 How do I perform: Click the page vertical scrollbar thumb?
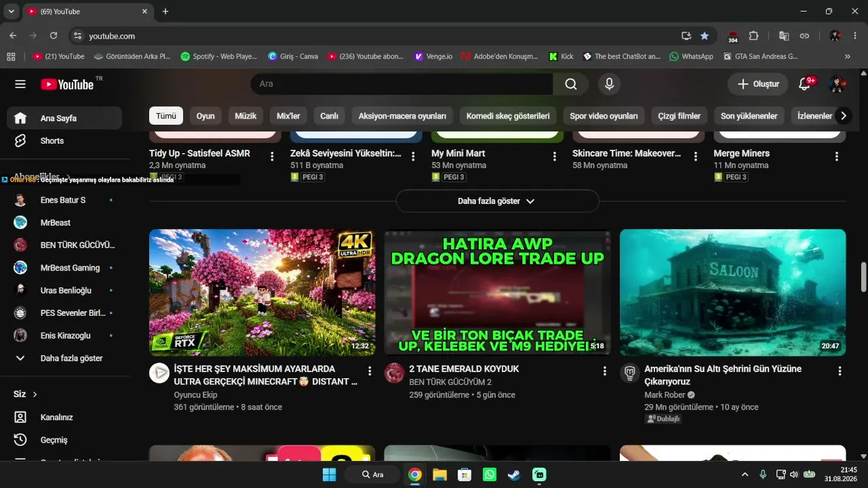point(863,277)
